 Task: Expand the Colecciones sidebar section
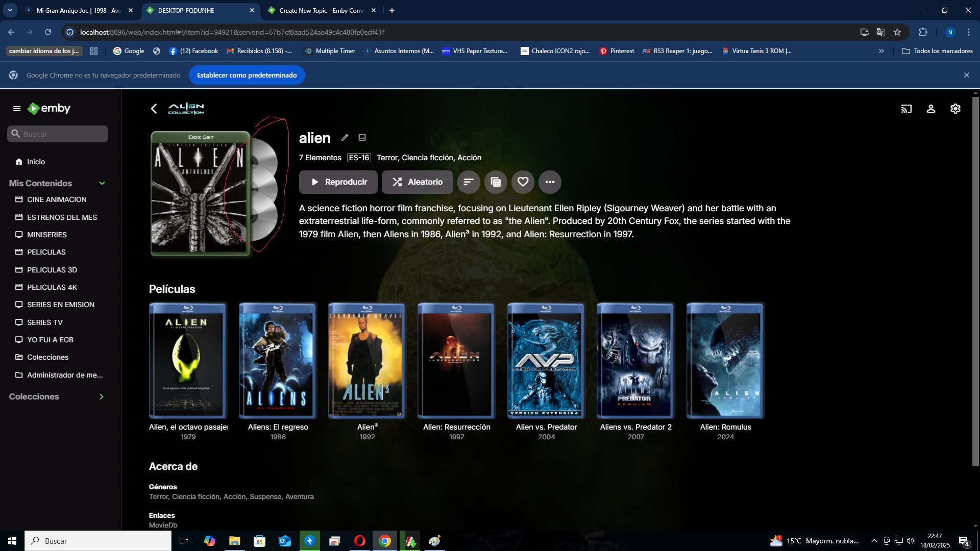click(102, 397)
